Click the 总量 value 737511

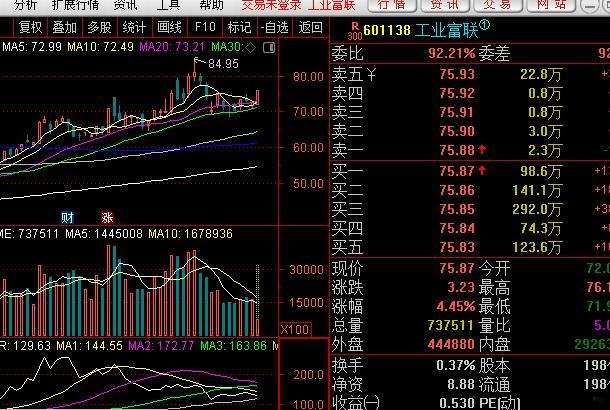[450, 325]
